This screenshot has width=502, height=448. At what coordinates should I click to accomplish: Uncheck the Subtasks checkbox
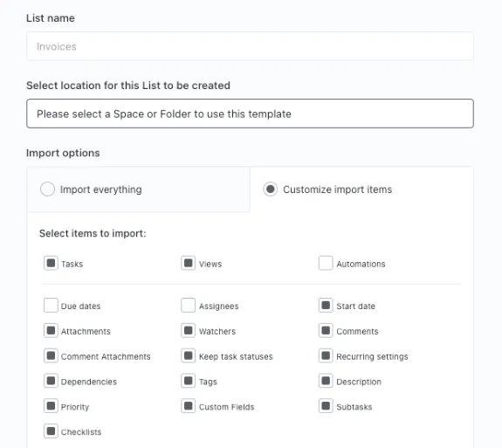pyautogui.click(x=326, y=406)
